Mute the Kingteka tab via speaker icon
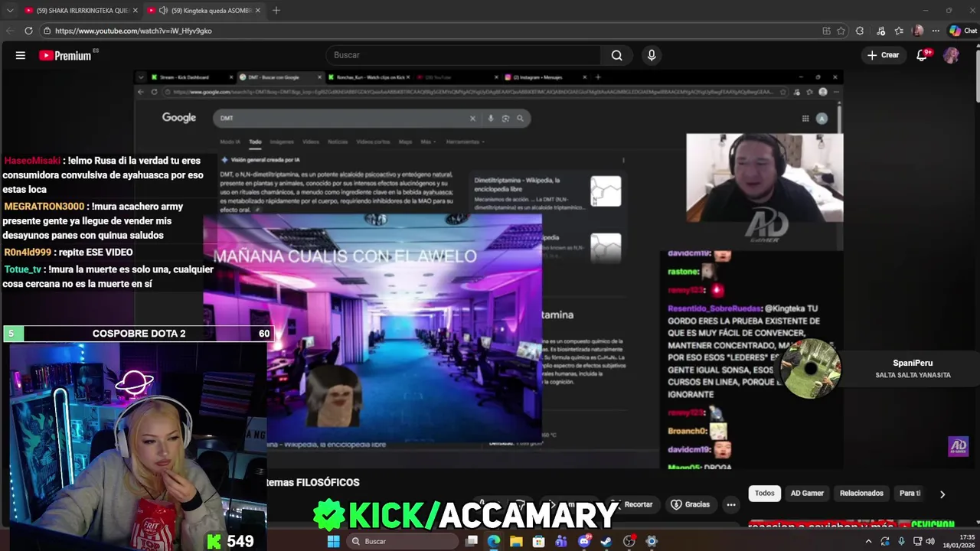The width and height of the screenshot is (980, 551). click(x=163, y=11)
